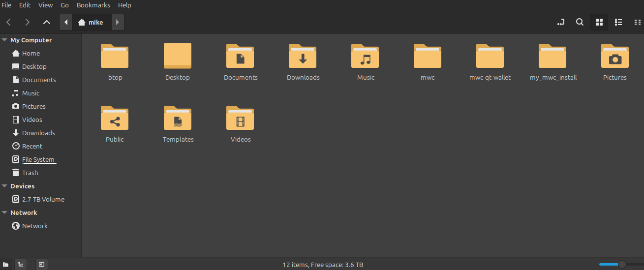
Task: Switch to list view
Action: [619, 22]
